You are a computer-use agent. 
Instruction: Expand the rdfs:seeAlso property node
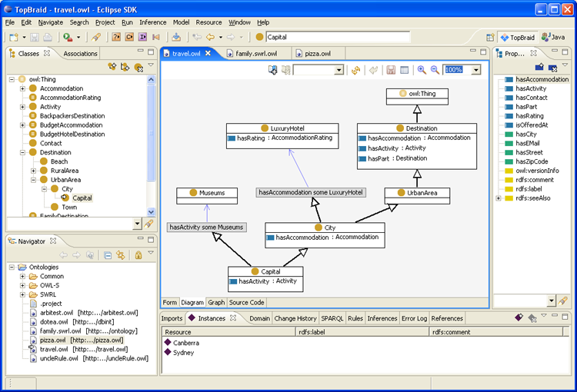coord(499,198)
